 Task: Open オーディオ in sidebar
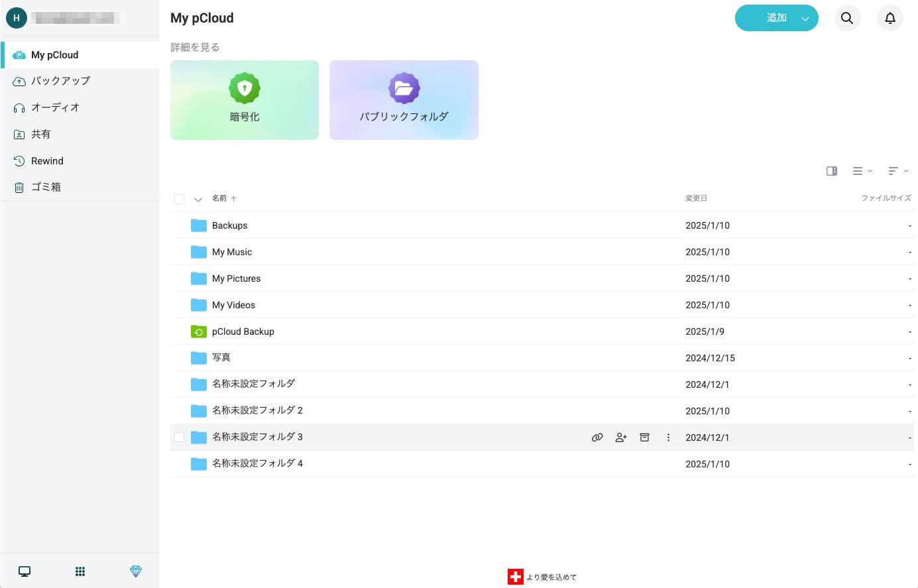pyautogui.click(x=80, y=107)
